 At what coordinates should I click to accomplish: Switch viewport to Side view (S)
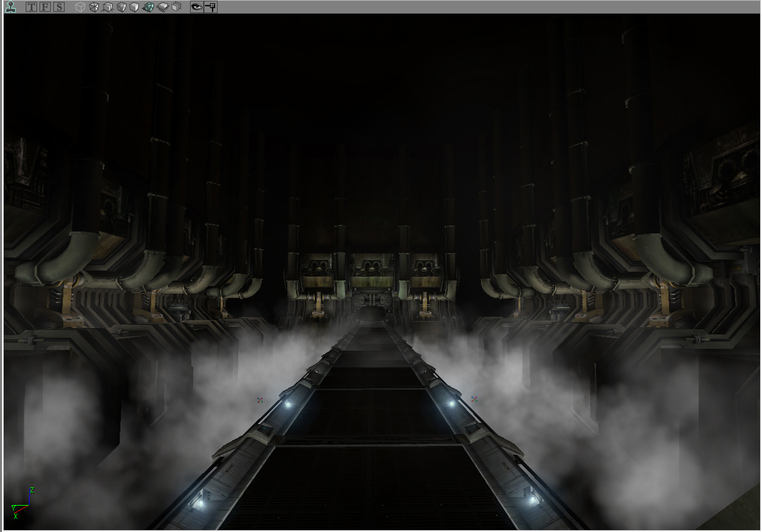58,8
